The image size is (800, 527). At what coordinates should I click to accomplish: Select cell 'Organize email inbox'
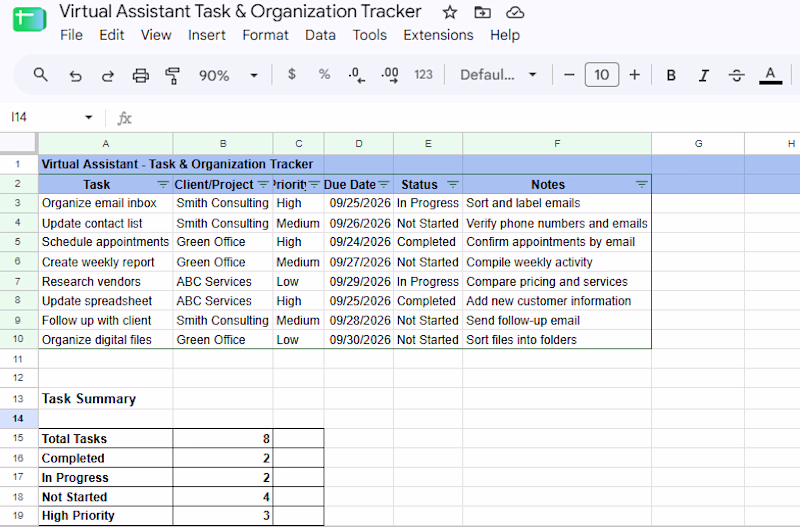pyautogui.click(x=106, y=203)
